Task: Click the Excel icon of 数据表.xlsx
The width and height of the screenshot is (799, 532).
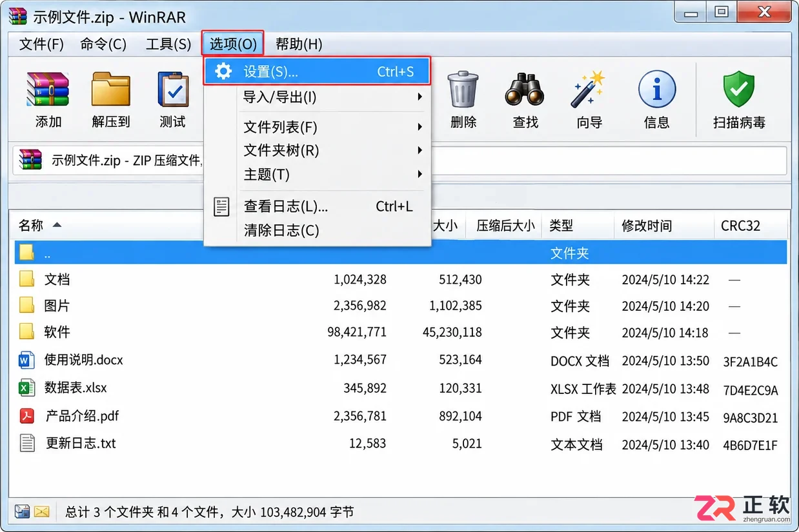Action: coord(26,388)
